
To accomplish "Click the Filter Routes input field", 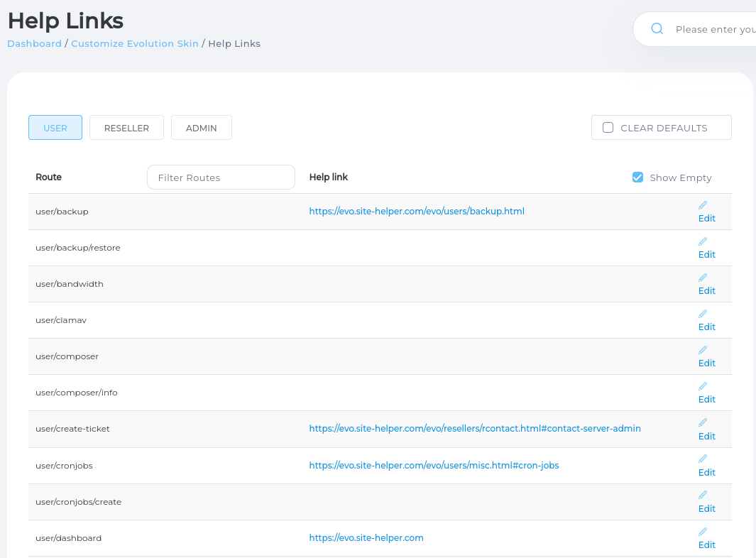I will 221,177.
